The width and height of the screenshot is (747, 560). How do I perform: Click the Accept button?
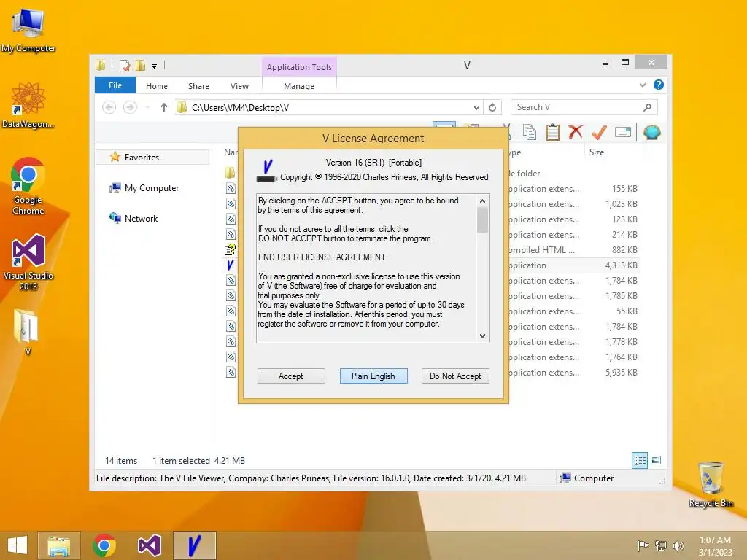click(x=291, y=376)
